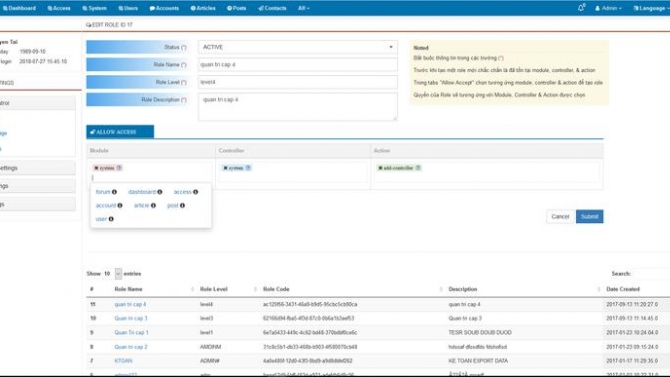Image resolution: width=670 pixels, height=377 pixels.
Task: Click description KE TOAN EXPORT DATA
Action: pyautogui.click(x=478, y=361)
